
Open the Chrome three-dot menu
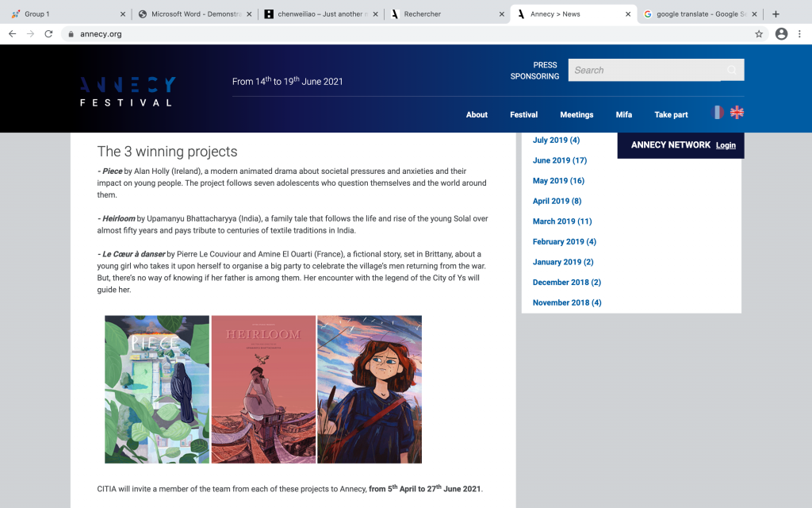(799, 33)
